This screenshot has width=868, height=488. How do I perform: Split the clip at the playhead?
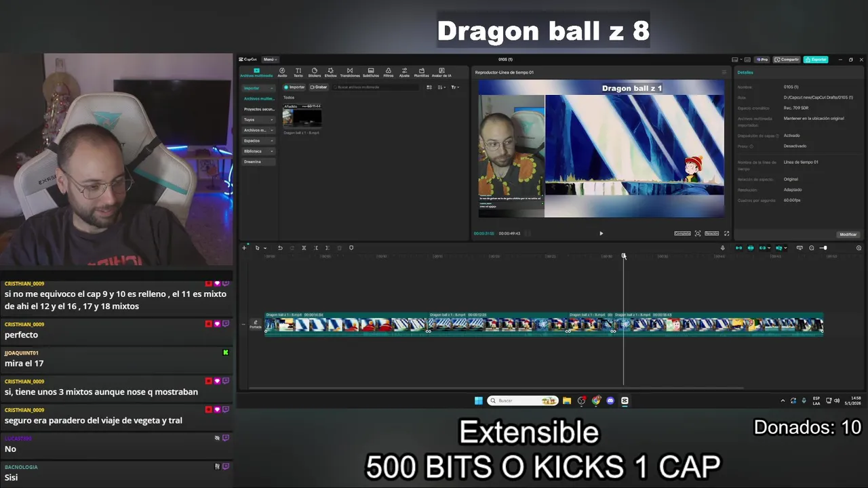point(304,248)
